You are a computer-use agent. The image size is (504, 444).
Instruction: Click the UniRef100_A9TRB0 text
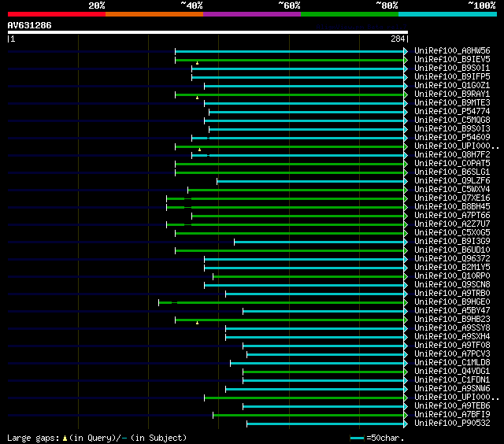[452, 294]
